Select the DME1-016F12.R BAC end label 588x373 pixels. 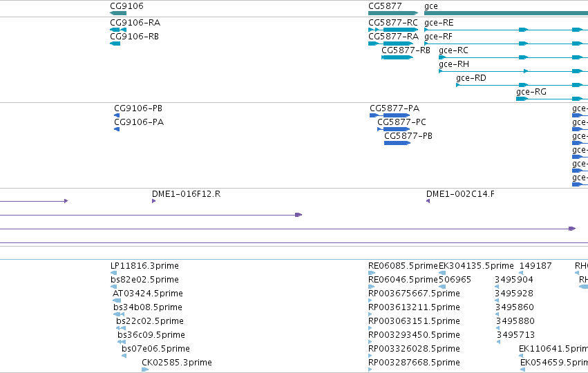click(x=186, y=194)
